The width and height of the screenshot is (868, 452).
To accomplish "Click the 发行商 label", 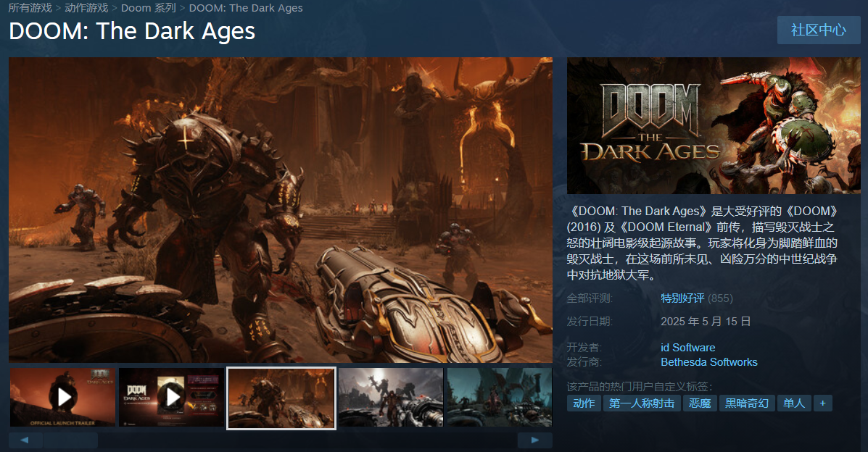I will 584,362.
